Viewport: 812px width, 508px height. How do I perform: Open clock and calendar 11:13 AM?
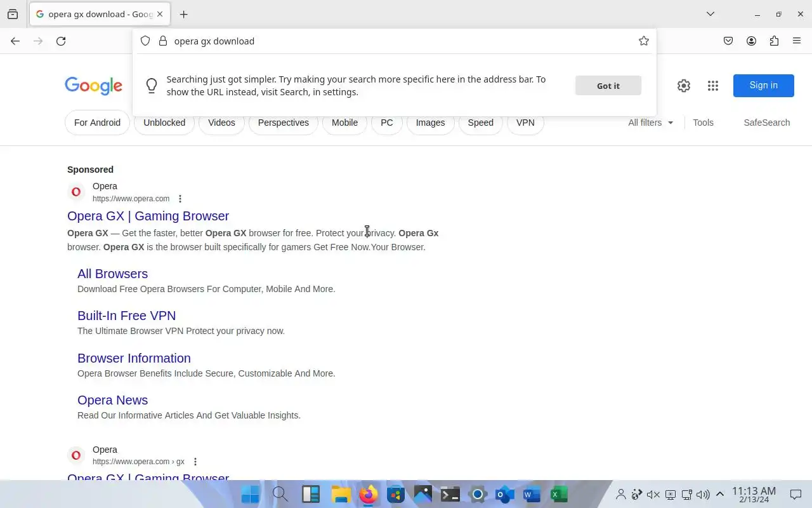754,495
